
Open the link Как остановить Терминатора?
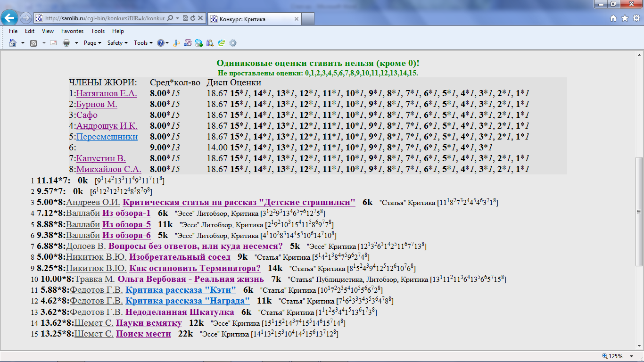coord(195,268)
